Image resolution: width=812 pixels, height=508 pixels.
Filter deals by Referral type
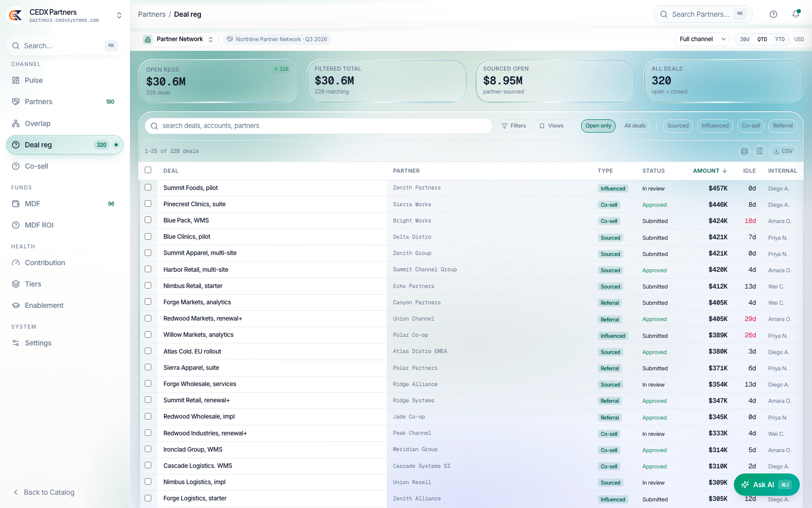(x=783, y=126)
